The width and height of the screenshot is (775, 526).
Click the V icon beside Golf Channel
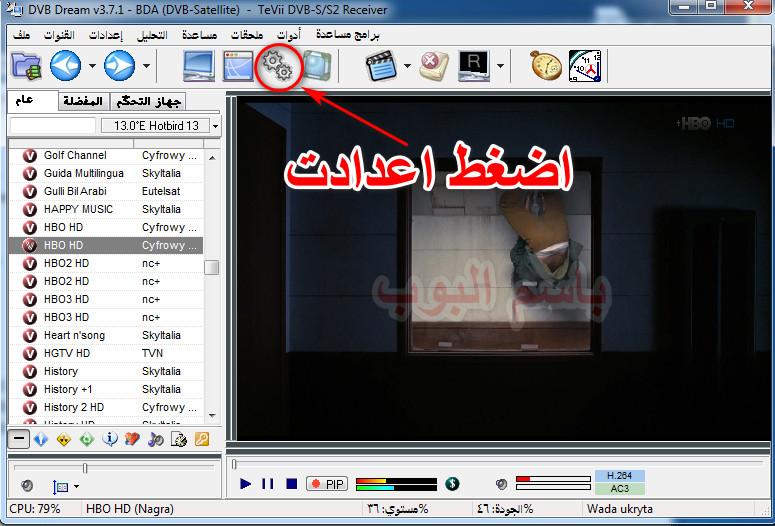30,156
